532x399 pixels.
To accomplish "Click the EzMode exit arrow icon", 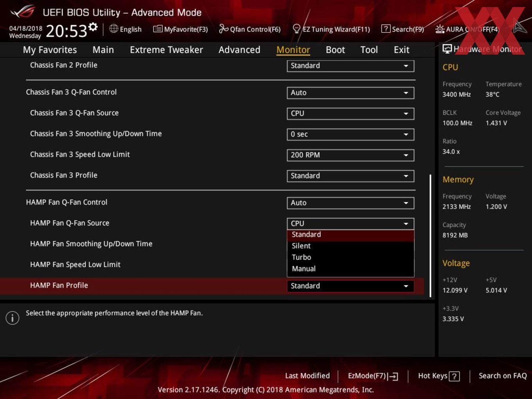I will tap(393, 376).
